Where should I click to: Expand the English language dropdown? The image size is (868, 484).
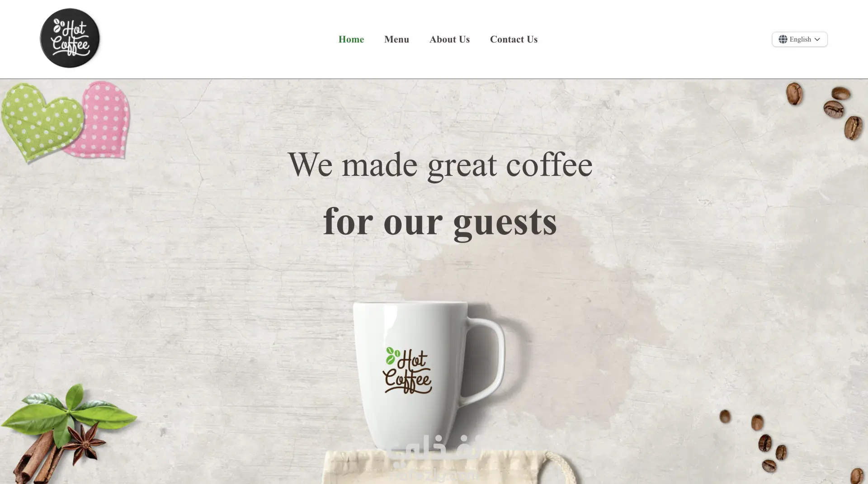799,39
